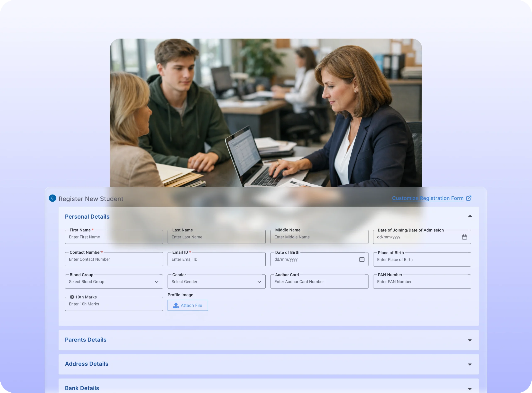Click the Email ID text field
This screenshot has height=393, width=532.
pos(216,259)
